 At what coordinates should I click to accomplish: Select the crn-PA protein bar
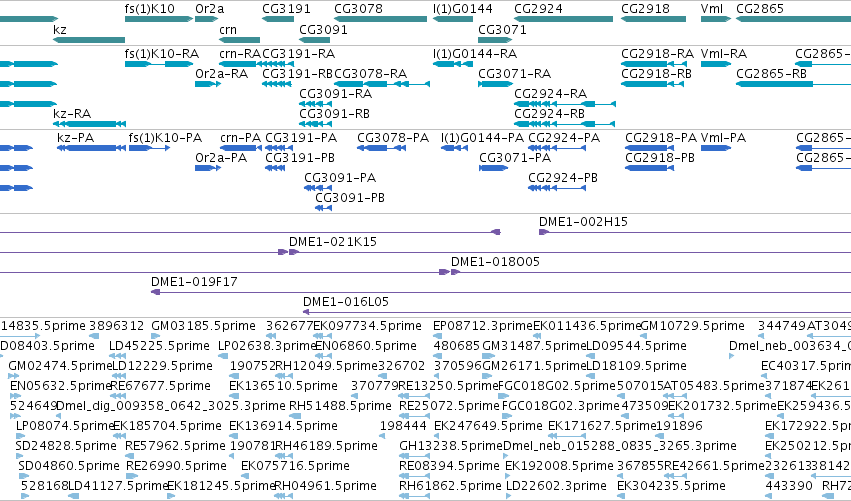241,148
